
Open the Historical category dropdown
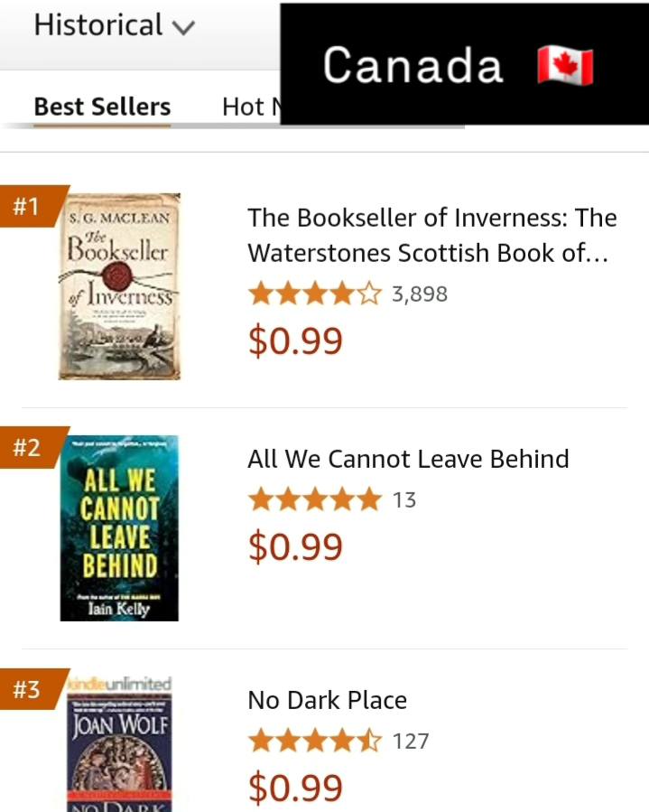click(x=114, y=25)
